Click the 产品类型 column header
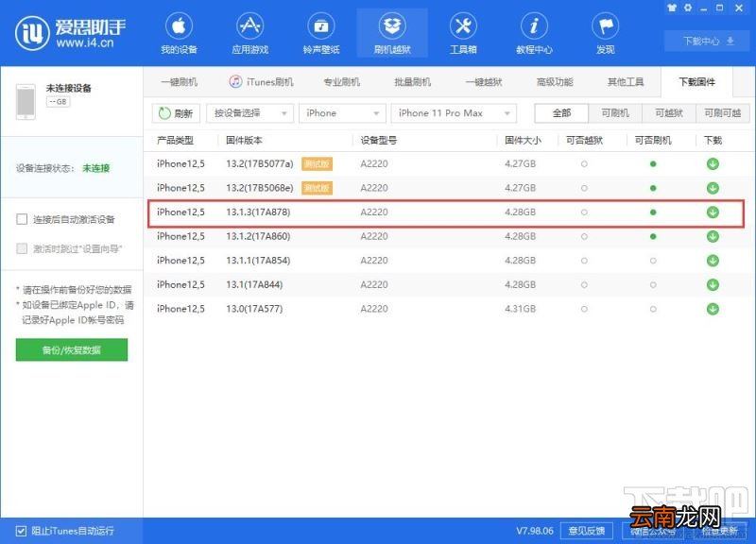Viewport: 756px width, 544px height. pyautogui.click(x=175, y=140)
